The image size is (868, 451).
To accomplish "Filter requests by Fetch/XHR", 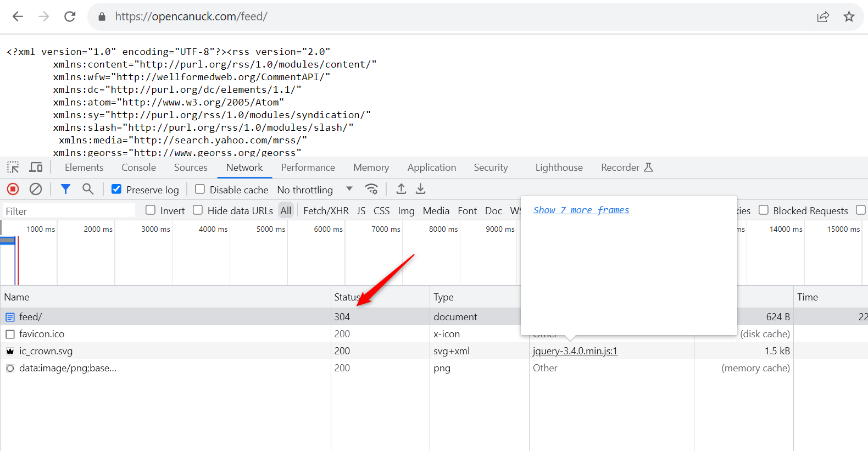I will (x=326, y=210).
